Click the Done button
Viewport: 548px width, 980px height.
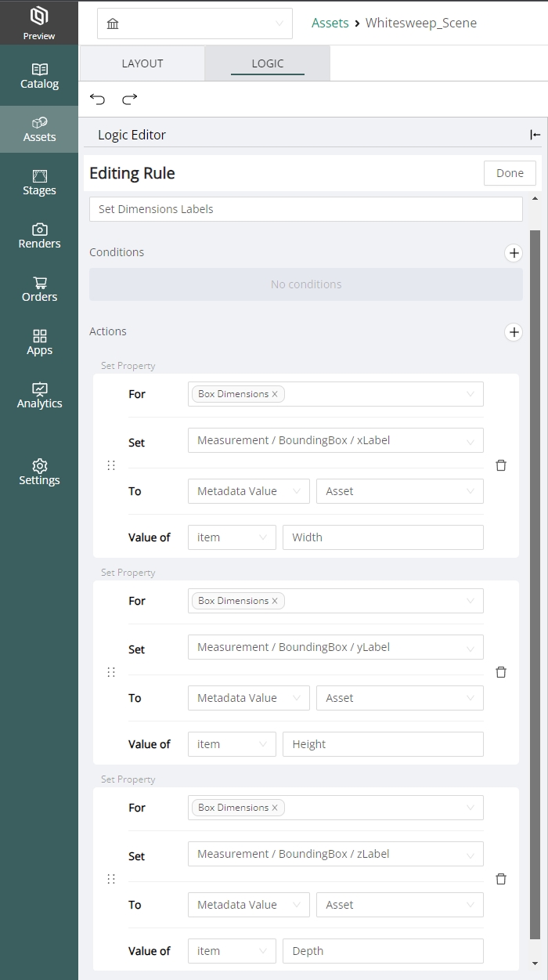click(510, 173)
